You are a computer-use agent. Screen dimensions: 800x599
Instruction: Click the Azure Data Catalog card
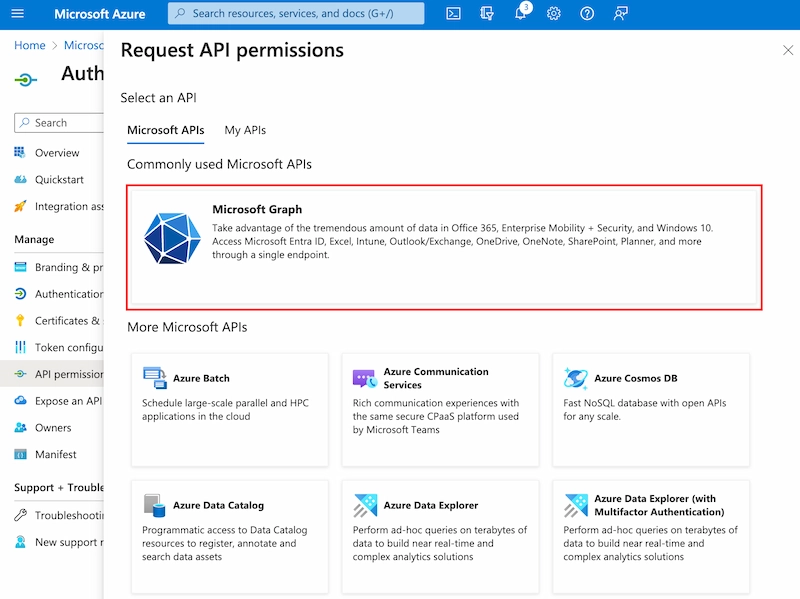[229, 536]
